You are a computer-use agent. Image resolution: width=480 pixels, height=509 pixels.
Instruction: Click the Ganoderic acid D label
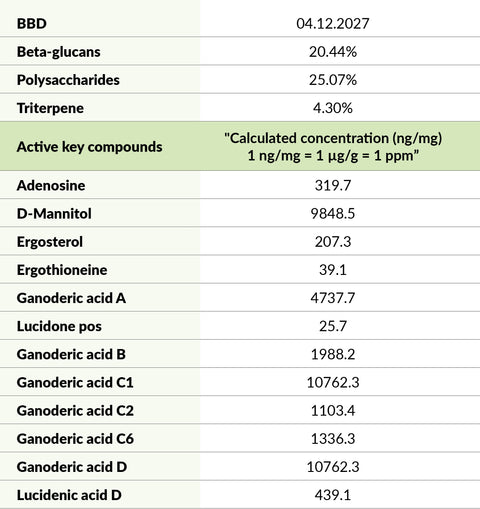click(72, 467)
